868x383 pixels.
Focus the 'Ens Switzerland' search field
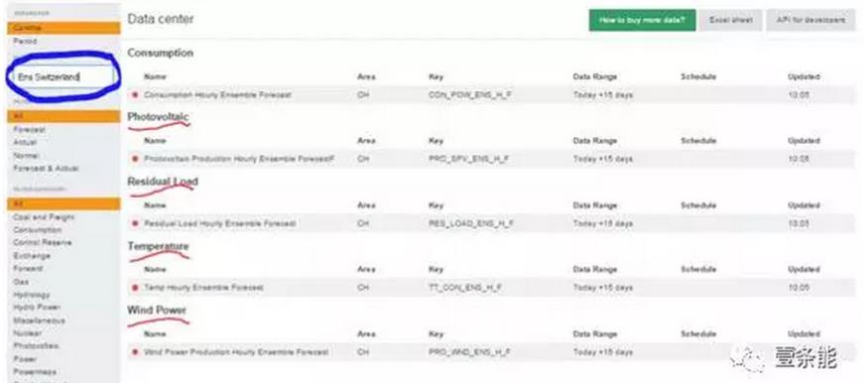[x=63, y=77]
